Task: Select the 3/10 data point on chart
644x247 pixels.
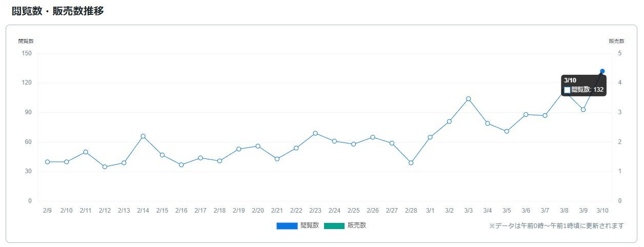Action: [x=602, y=71]
